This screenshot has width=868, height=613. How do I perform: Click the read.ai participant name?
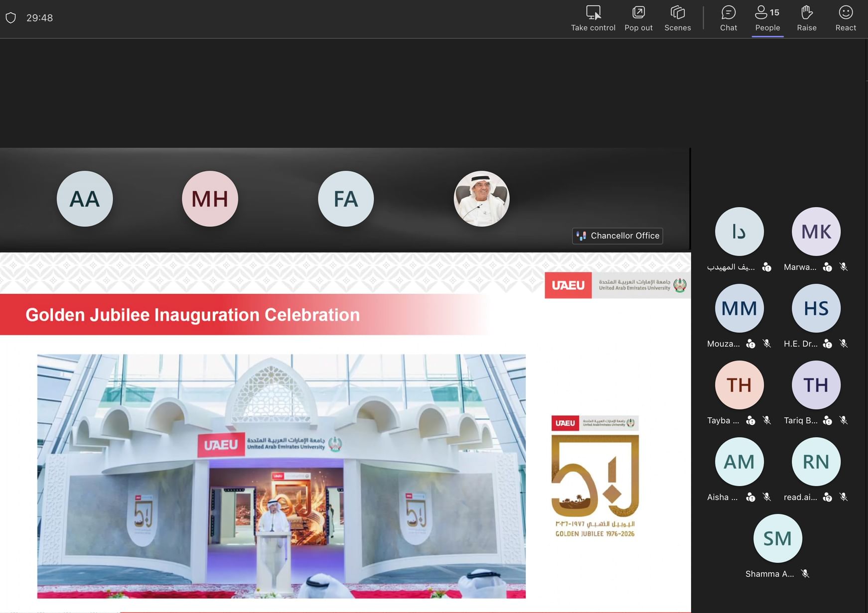pyautogui.click(x=800, y=497)
